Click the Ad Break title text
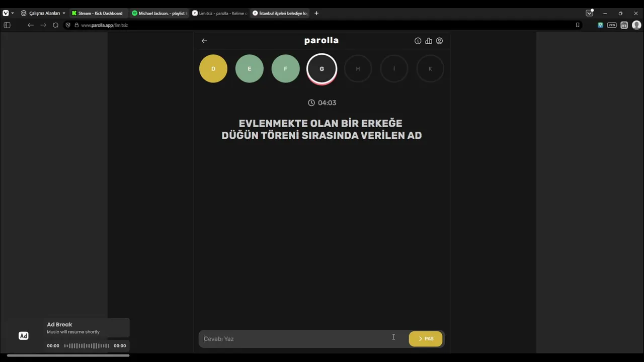The image size is (644, 362). click(59, 325)
